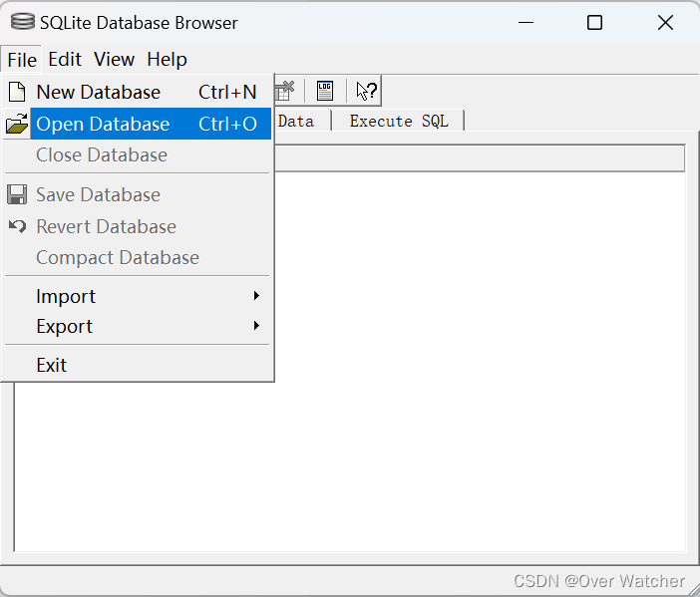This screenshot has width=700, height=597.
Task: Click the arrow next to Import
Action: pos(256,296)
